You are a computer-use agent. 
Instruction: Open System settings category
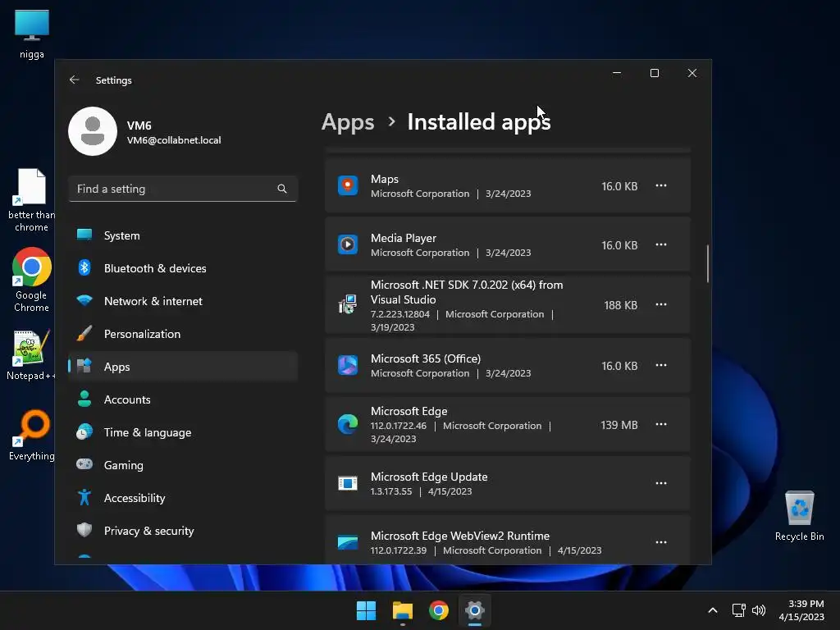coord(183,235)
